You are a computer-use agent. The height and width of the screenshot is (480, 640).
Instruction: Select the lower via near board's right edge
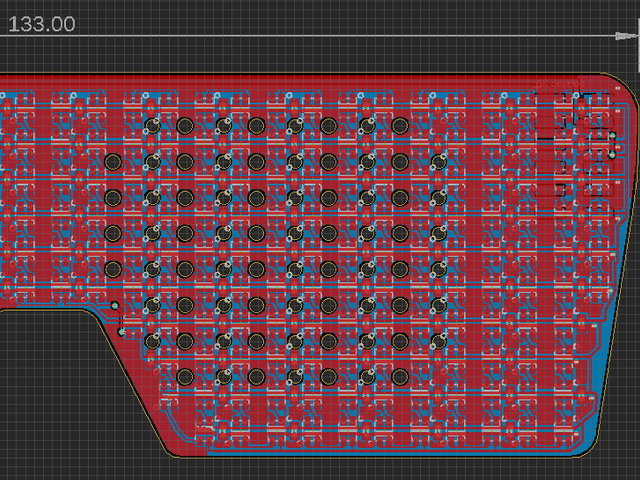[x=611, y=155]
